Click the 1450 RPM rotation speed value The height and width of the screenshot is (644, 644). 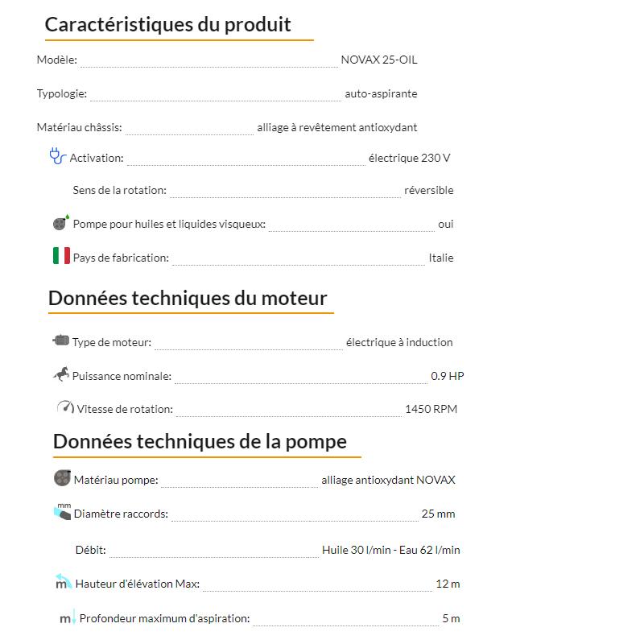(431, 409)
